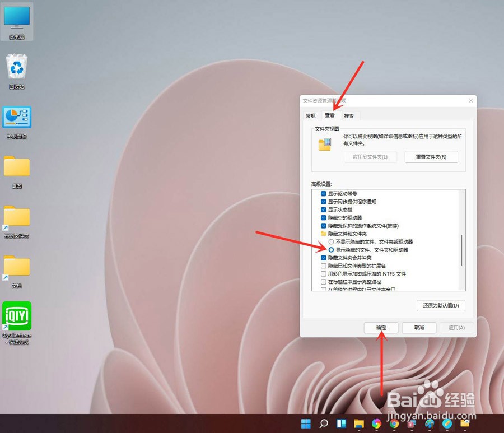This screenshot has width=504, height=433.
Task: Switch to the 搜索 tab
Action: (349, 116)
